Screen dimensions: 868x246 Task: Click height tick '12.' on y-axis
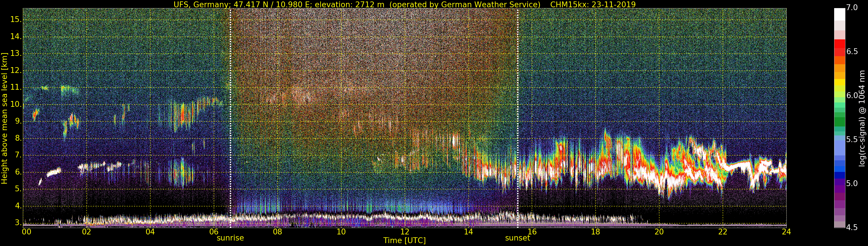pos(16,70)
